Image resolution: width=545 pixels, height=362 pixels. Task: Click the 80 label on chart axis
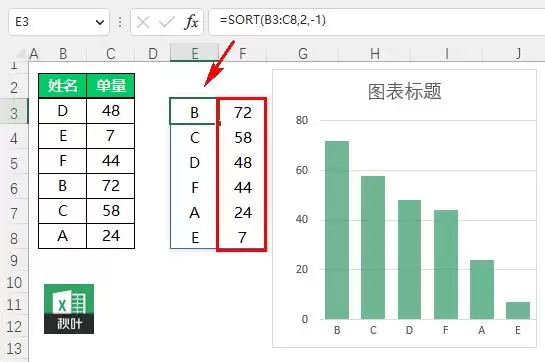pyautogui.click(x=302, y=120)
